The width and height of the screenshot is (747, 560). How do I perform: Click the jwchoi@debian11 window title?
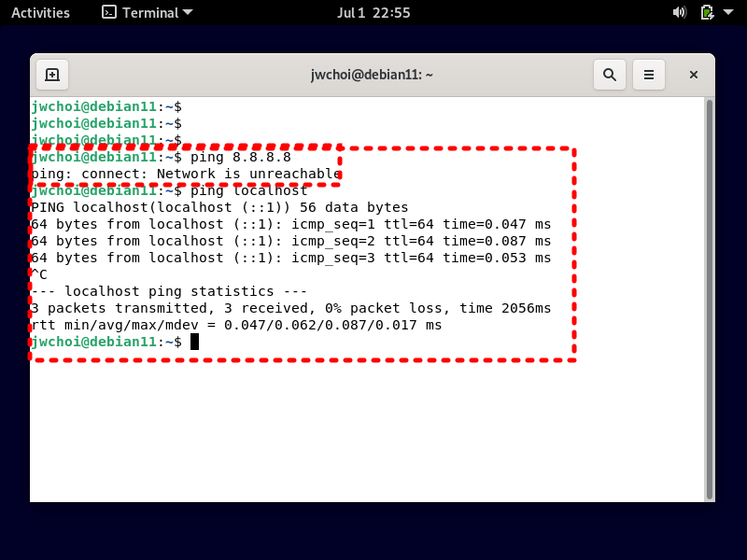coord(373,74)
